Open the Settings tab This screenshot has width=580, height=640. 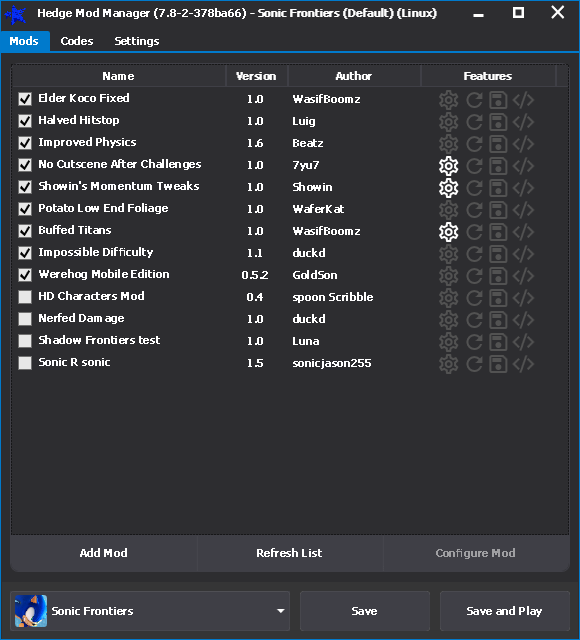(x=137, y=41)
